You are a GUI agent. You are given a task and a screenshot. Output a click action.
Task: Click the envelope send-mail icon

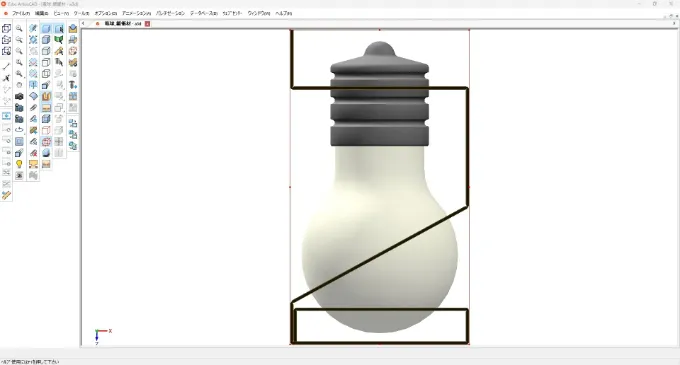click(73, 29)
